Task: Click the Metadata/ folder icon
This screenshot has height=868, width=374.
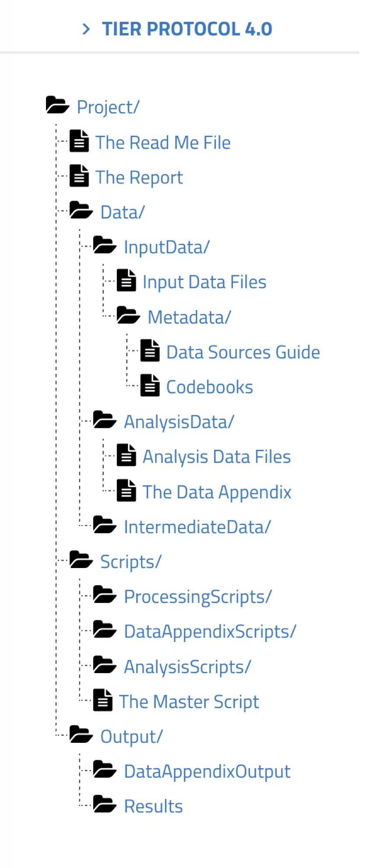Action: 128,315
